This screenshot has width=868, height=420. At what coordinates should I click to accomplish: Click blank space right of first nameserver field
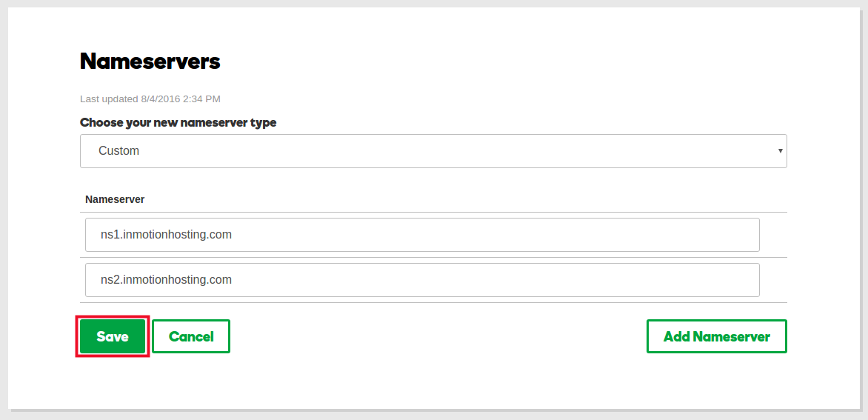point(773,235)
